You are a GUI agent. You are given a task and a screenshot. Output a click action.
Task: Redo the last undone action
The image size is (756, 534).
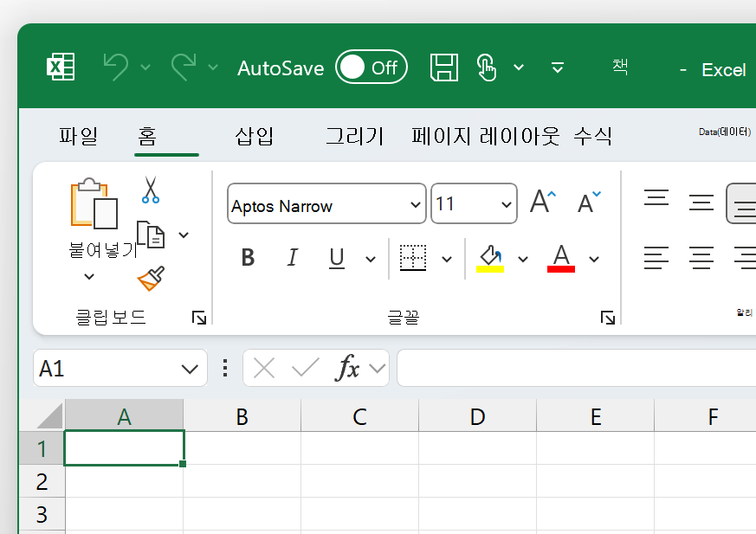point(184,67)
